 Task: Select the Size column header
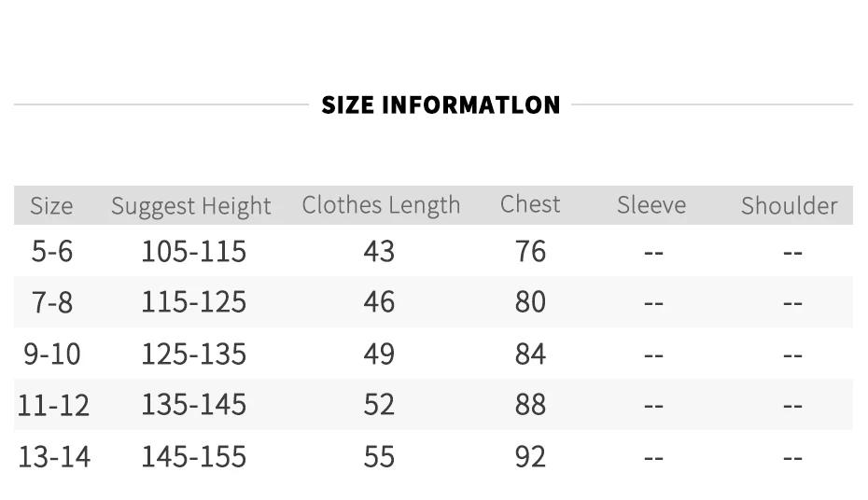click(x=51, y=206)
